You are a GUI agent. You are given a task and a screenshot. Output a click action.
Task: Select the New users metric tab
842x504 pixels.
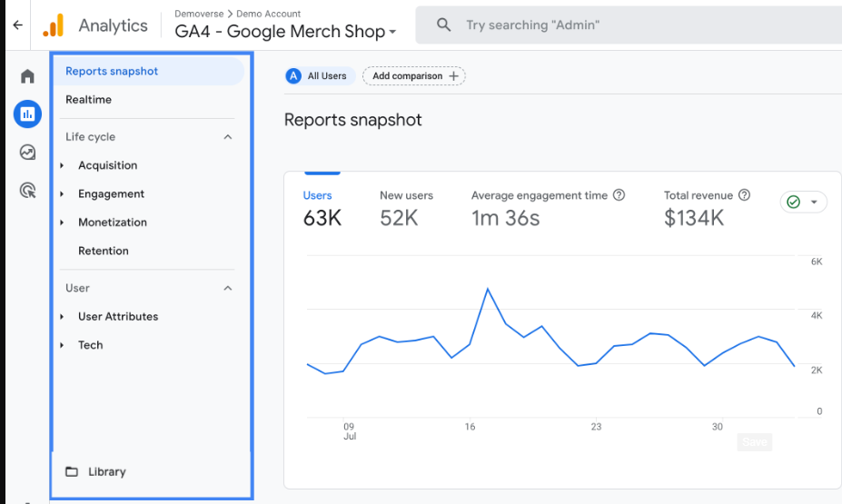point(406,208)
